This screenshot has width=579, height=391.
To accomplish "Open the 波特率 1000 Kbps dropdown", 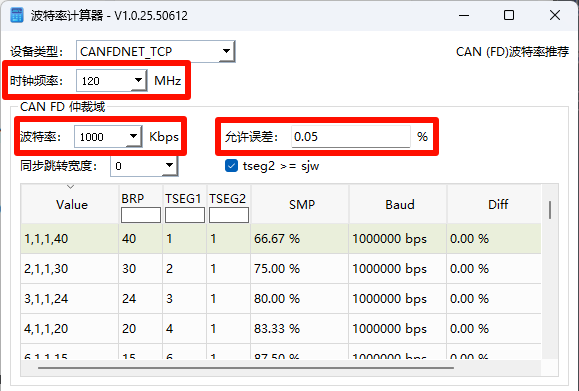I will tap(108, 137).
